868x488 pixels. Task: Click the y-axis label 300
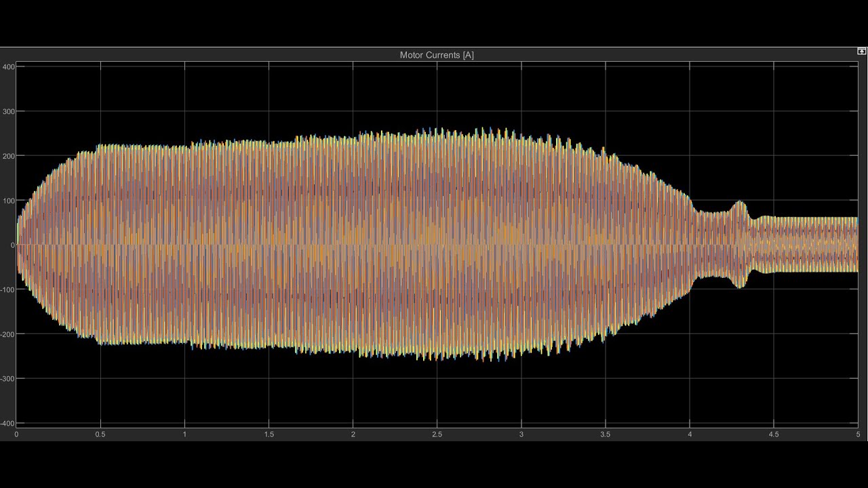(x=9, y=111)
